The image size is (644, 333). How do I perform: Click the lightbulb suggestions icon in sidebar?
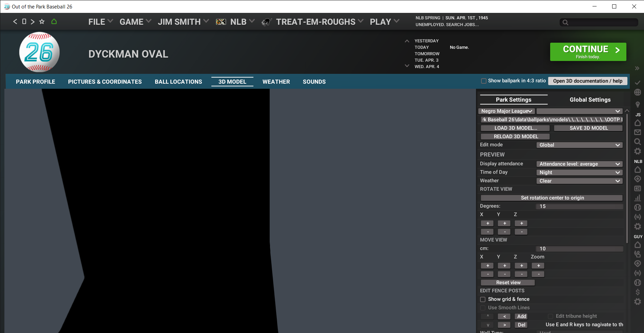[638, 104]
